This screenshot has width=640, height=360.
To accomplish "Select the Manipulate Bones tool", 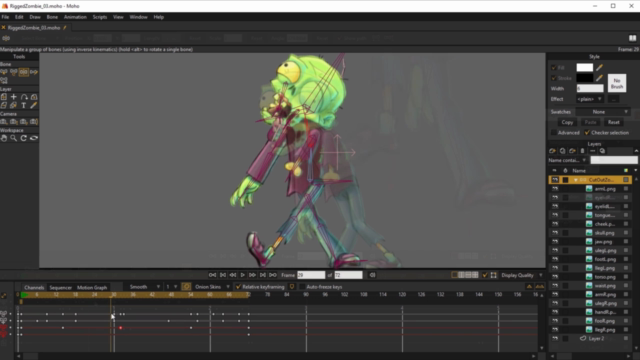I will click(24, 72).
